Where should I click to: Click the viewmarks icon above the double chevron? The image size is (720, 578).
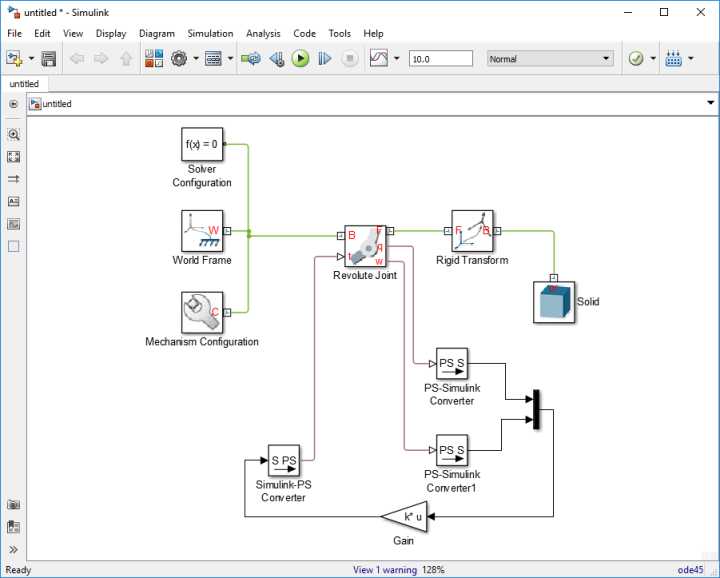coord(13,527)
